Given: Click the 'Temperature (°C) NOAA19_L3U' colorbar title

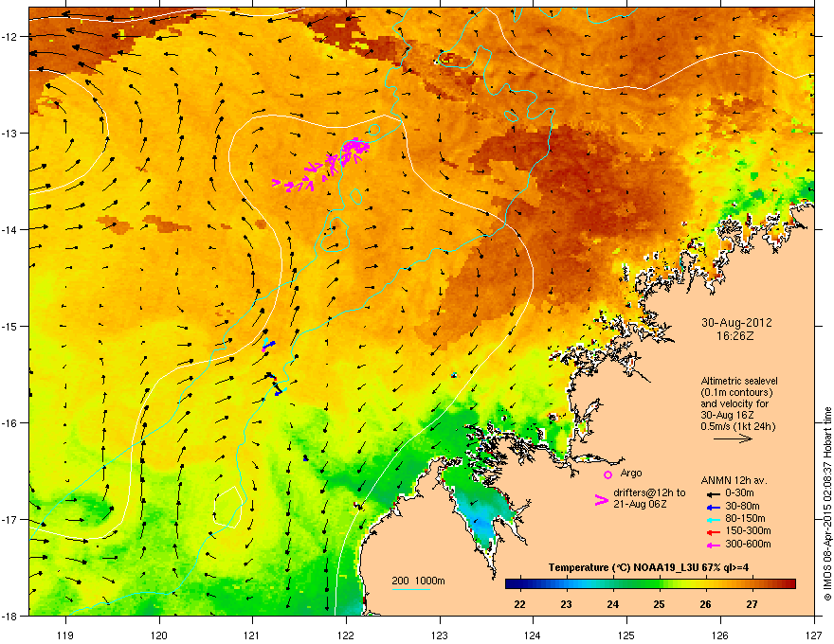Looking at the screenshot, I should click(x=622, y=567).
